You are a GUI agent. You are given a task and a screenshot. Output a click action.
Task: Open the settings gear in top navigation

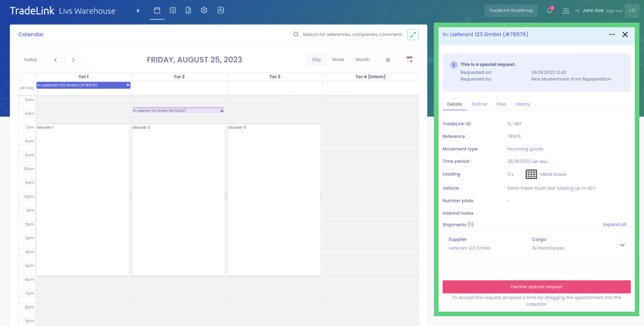[x=204, y=10]
